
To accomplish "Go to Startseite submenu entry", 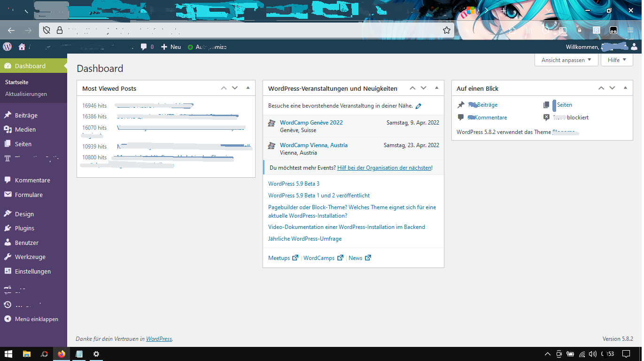I will tap(17, 82).
